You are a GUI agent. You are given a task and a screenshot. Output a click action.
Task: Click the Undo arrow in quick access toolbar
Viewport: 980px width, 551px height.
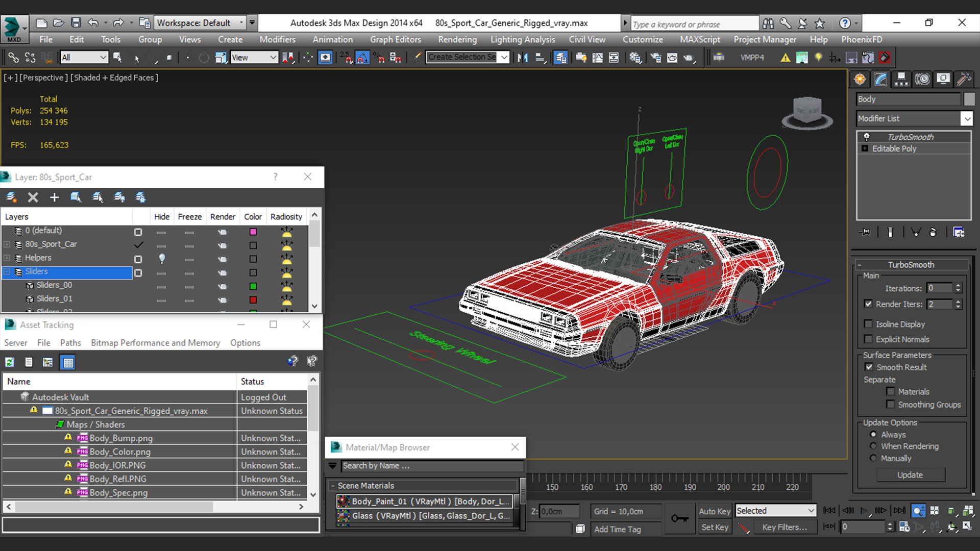(x=93, y=22)
